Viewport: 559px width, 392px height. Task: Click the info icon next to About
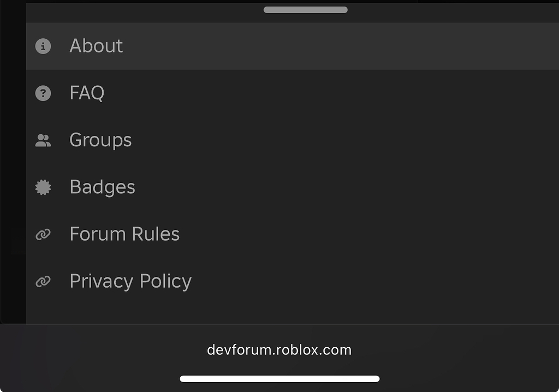click(43, 46)
